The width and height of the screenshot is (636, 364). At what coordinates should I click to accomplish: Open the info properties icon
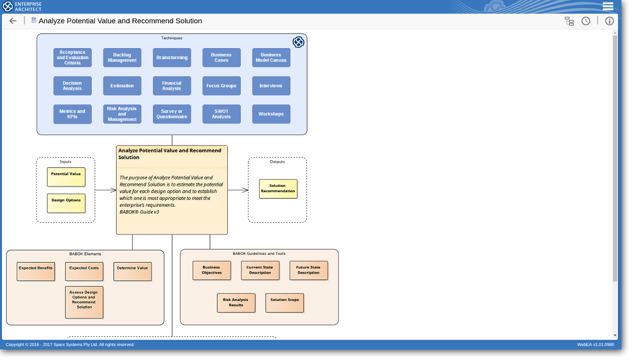coord(609,21)
